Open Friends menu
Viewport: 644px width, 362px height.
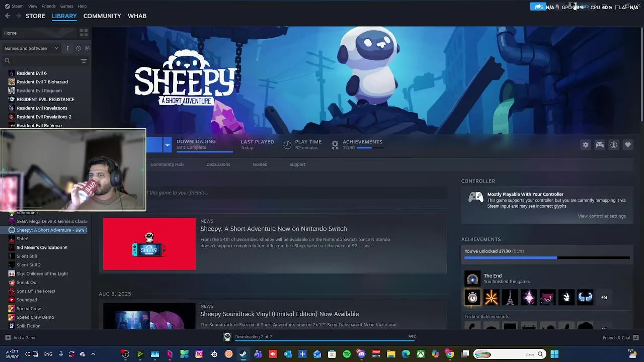[49, 6]
